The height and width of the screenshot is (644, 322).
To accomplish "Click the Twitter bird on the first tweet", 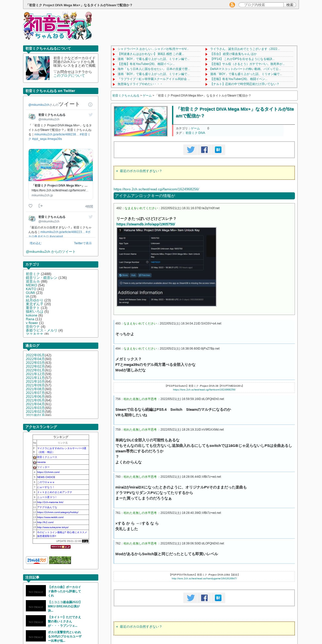I will click(91, 115).
